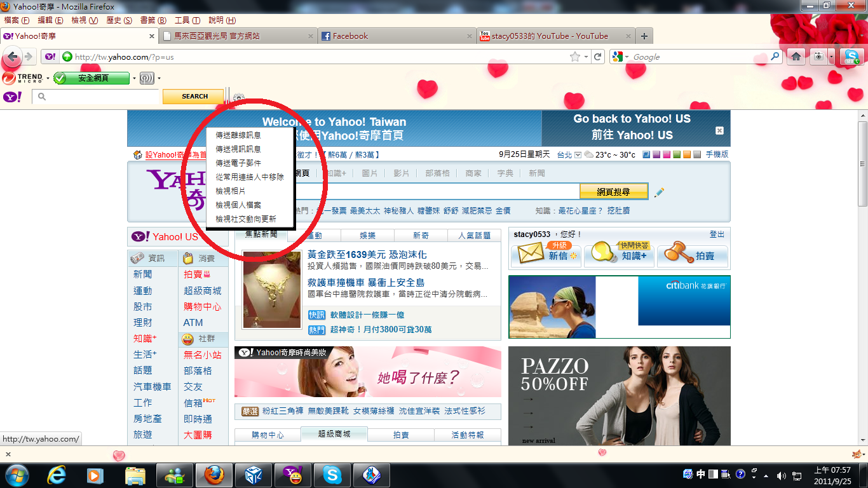Open Windows Media Player from the taskbar
Image resolution: width=868 pixels, height=488 pixels.
95,475
